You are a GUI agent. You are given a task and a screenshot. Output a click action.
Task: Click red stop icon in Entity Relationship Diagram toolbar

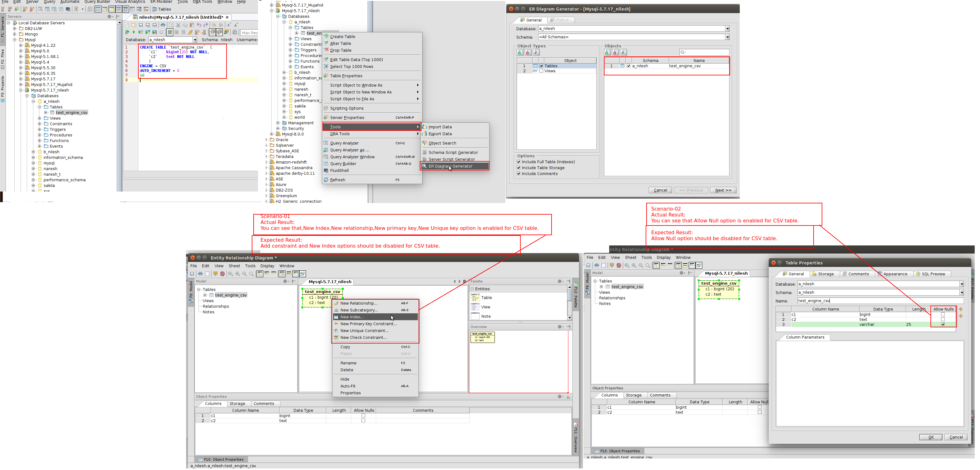(222, 274)
